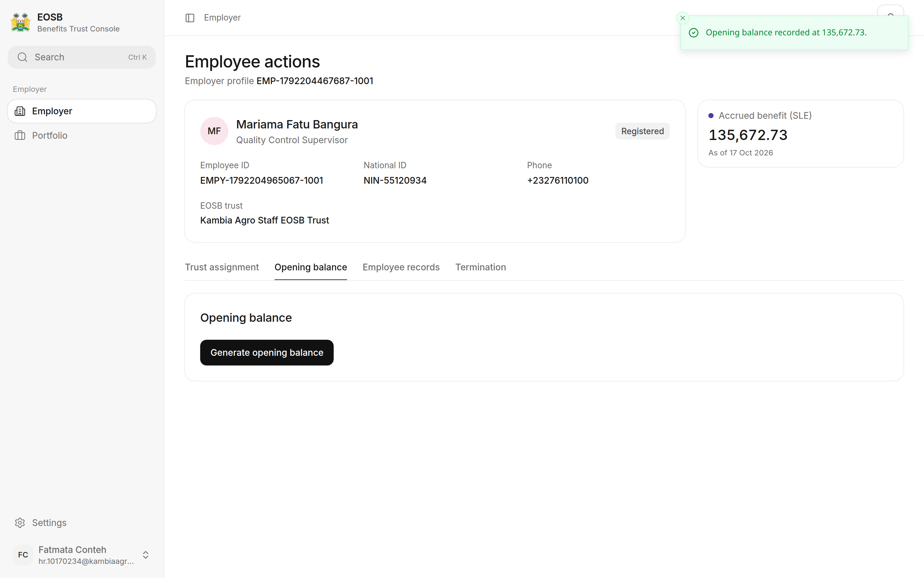924x578 pixels.
Task: Toggle the sidebar panel icon
Action: 190,18
